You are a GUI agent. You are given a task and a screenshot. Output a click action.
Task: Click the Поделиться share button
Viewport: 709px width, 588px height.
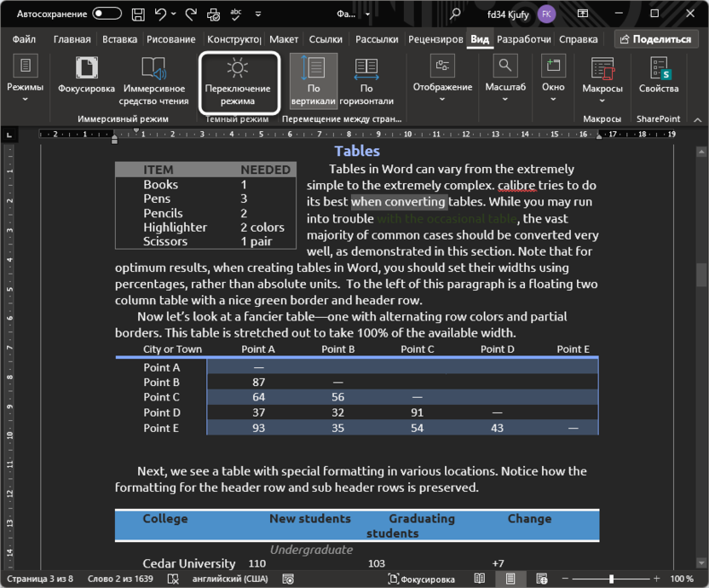655,39
